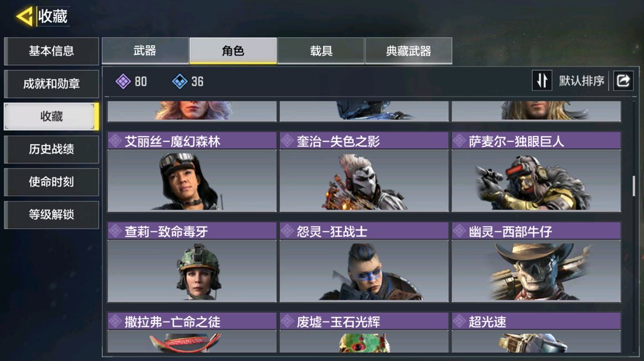
Task: Click rarity diamond icon beside 艾丽丝-魔幻森林
Action: (115, 141)
